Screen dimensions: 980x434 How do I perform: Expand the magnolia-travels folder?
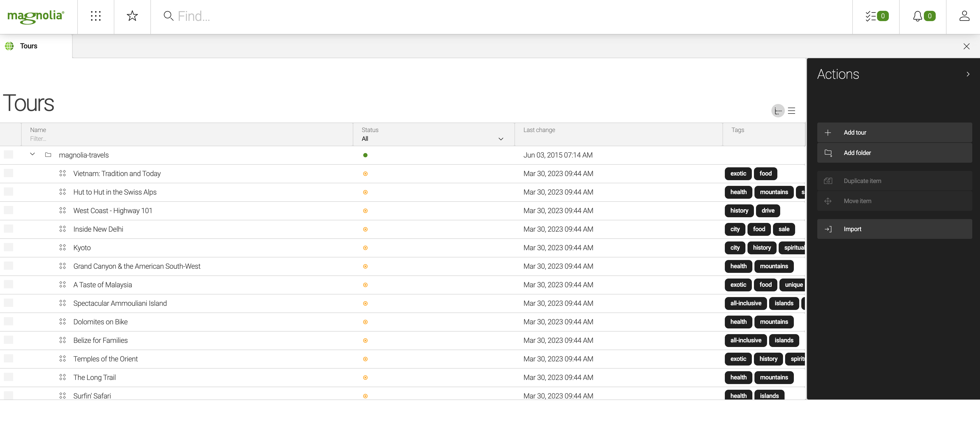point(32,154)
